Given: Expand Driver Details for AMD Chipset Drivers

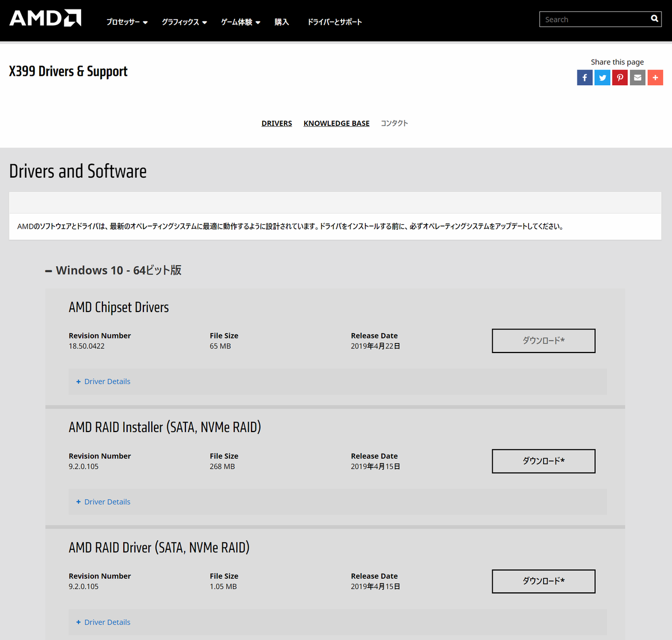Looking at the screenshot, I should click(103, 382).
